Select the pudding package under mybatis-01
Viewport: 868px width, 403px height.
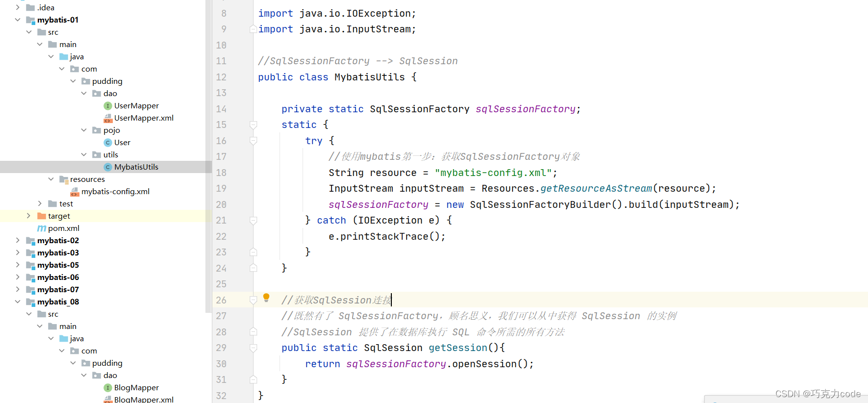pos(107,81)
